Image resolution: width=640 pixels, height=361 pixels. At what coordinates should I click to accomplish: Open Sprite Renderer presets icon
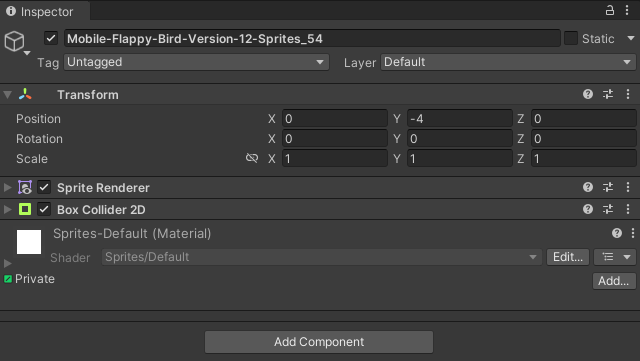(x=608, y=187)
